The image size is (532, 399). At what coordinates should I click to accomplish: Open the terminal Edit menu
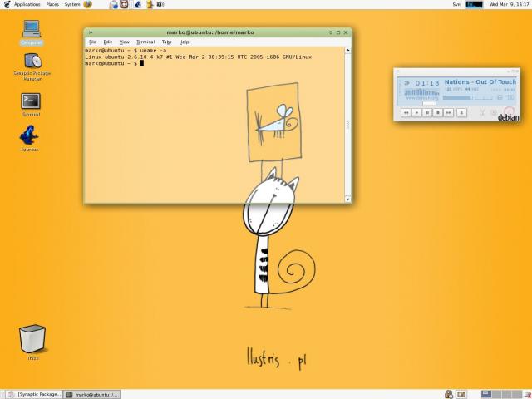pos(107,42)
